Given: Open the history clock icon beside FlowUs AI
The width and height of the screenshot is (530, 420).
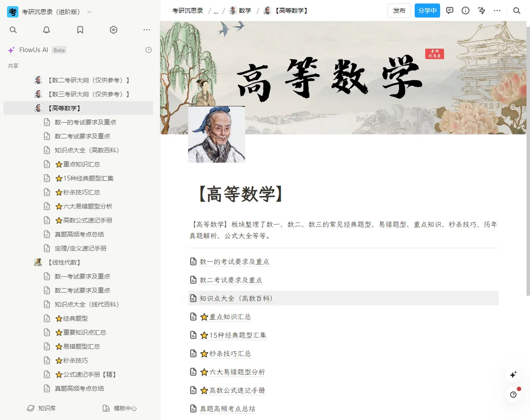Looking at the screenshot, I should click(x=149, y=50).
